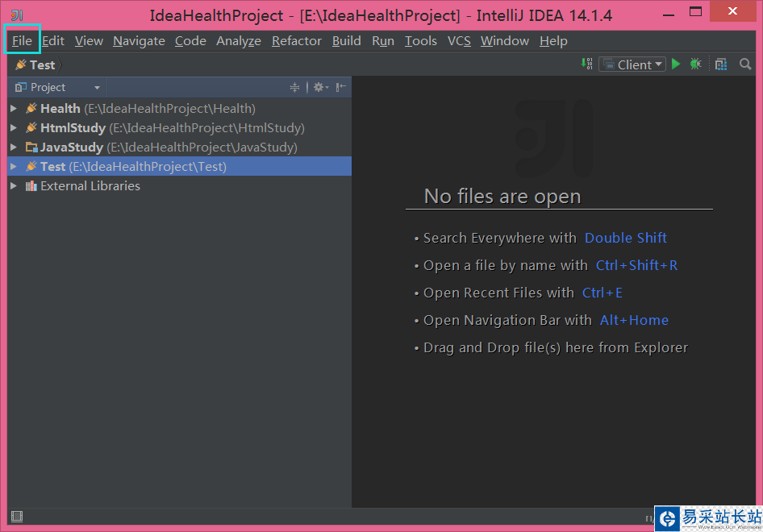
Task: Open the Client run configuration dropdown
Action: point(631,64)
